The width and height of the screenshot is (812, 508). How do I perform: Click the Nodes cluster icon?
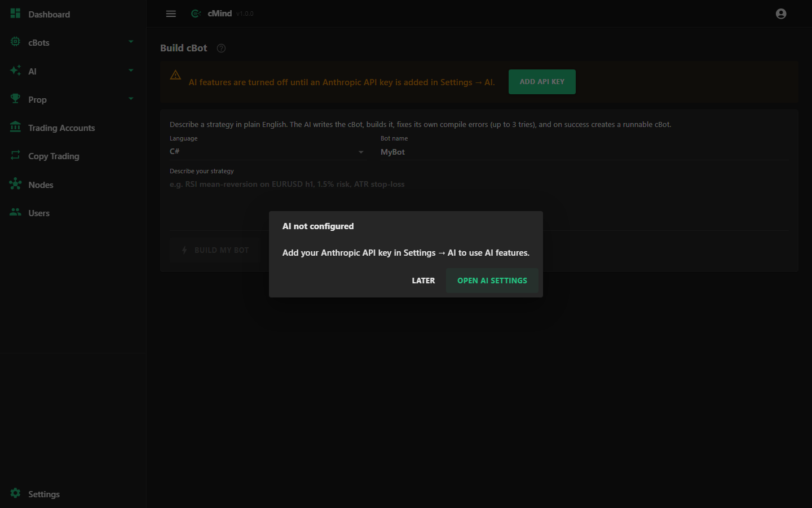15,184
